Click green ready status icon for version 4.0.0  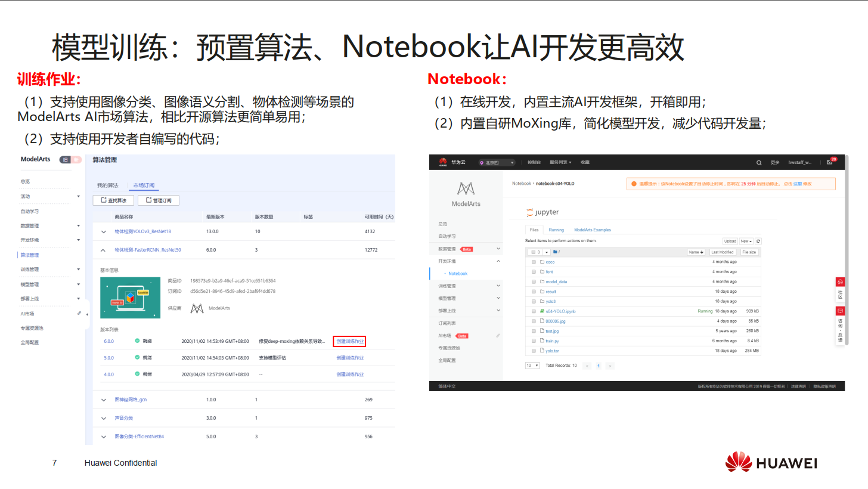[137, 374]
